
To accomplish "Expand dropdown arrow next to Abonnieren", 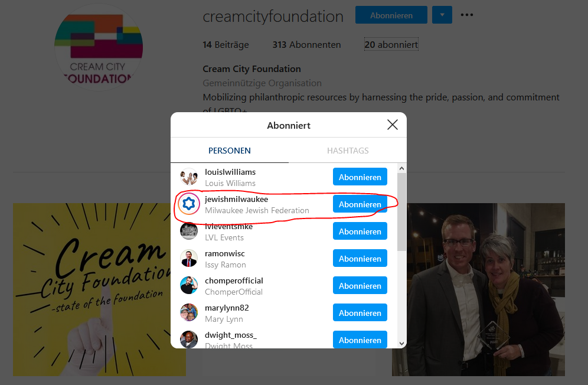I will (x=442, y=15).
